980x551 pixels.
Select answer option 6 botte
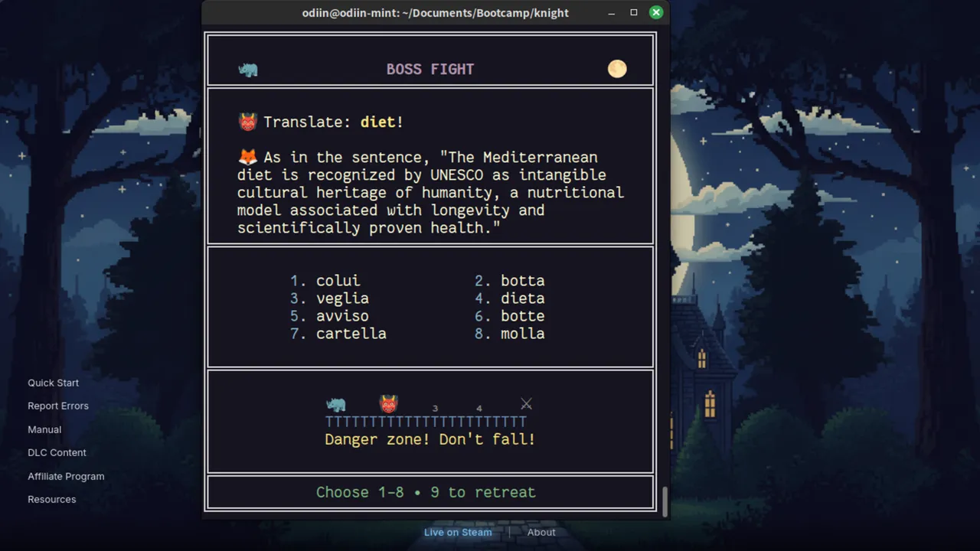coord(510,316)
